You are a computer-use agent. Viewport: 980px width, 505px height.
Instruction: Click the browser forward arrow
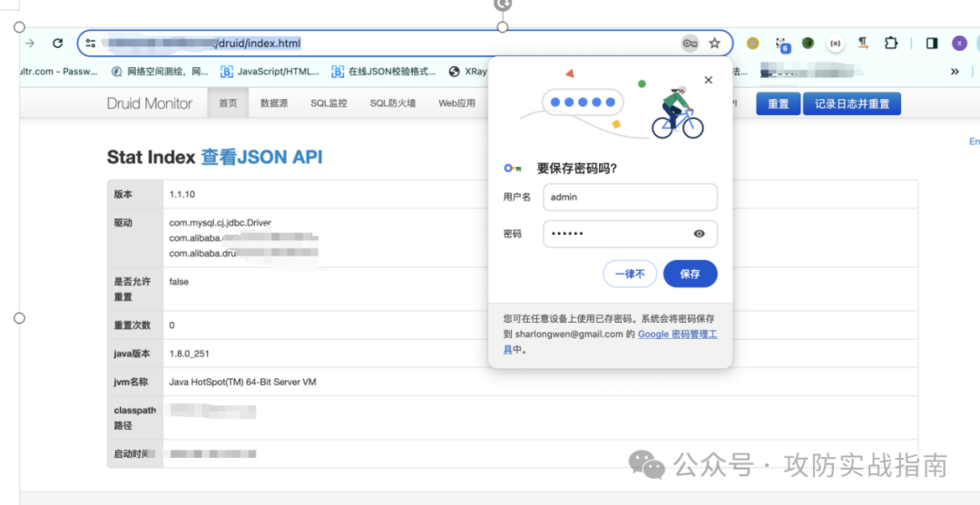point(29,44)
